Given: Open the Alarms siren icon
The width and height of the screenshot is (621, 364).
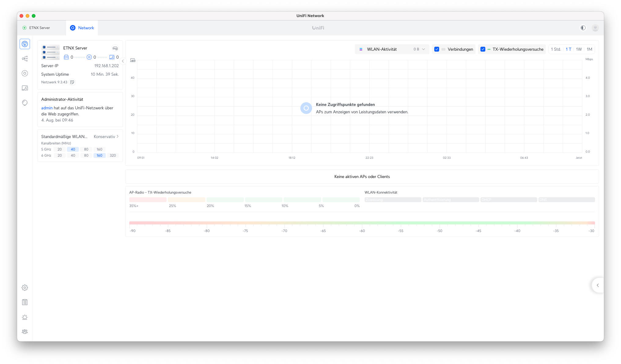Looking at the screenshot, I should point(25,317).
